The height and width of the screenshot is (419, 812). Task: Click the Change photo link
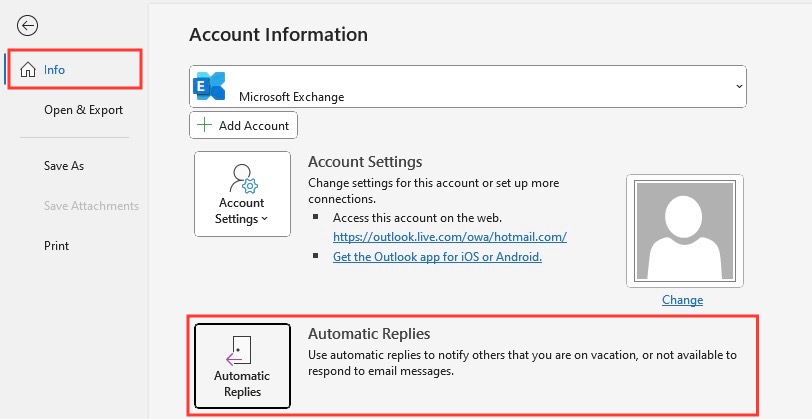point(682,300)
